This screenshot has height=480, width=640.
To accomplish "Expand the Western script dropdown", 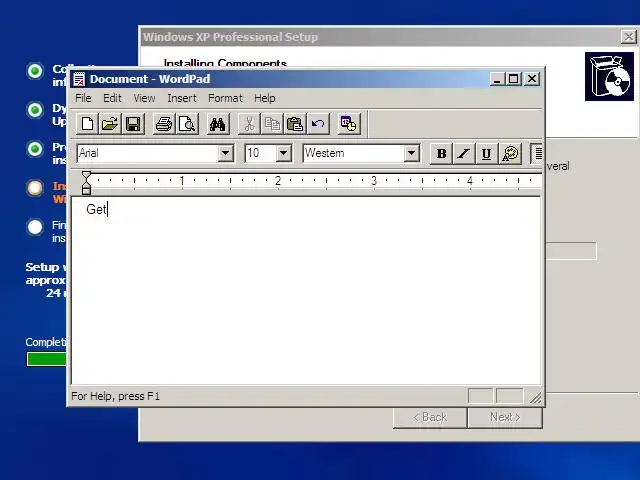I will pyautogui.click(x=411, y=153).
